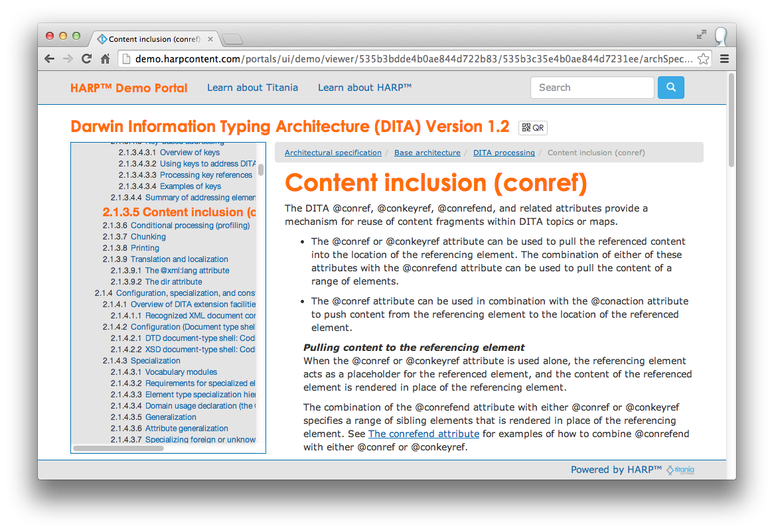The image size is (774, 532).
Task: Click the Titania logo in footer
Action: tap(680, 470)
